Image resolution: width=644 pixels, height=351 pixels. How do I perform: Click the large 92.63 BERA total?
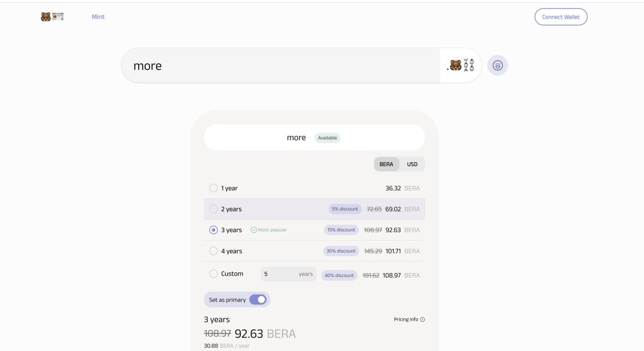click(x=265, y=334)
